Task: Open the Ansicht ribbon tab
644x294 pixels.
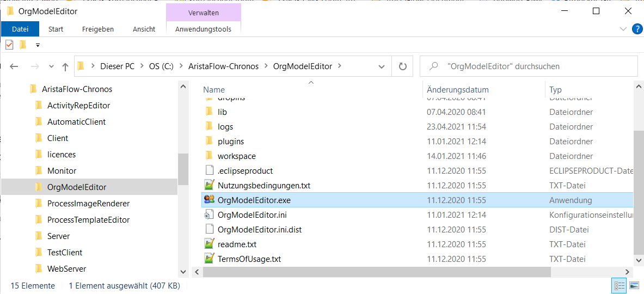Action: tap(144, 29)
